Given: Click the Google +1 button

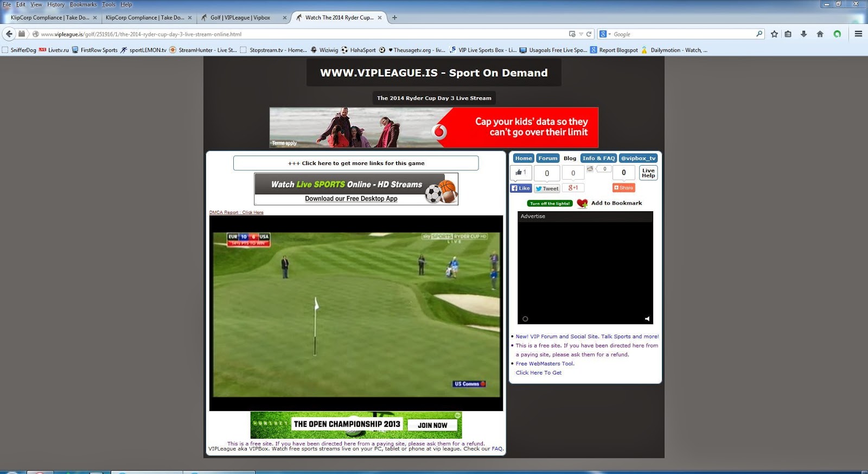Looking at the screenshot, I should point(573,188).
